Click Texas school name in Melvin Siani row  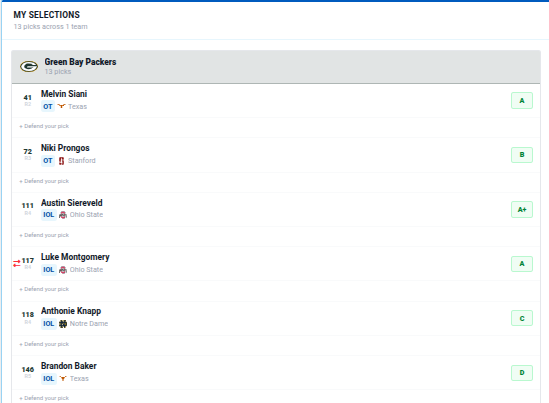pos(77,106)
